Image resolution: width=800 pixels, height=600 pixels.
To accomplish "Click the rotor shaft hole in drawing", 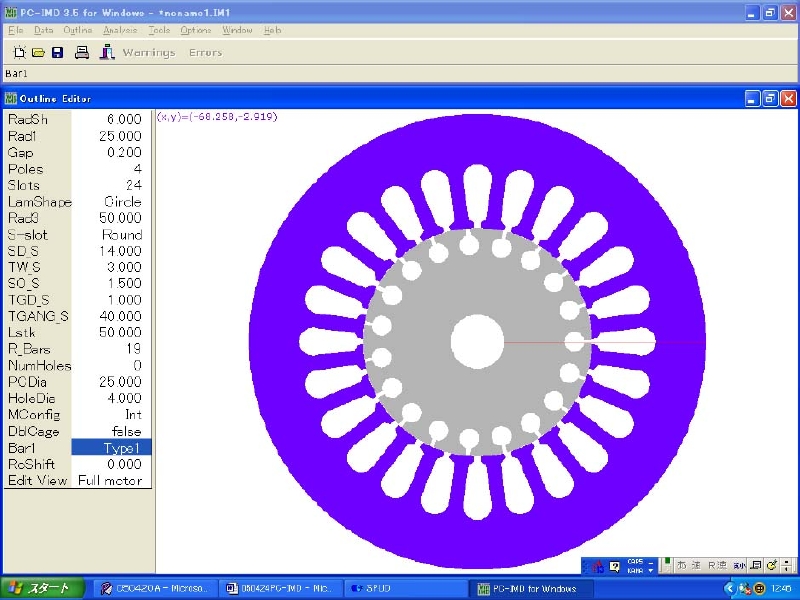I will 478,342.
